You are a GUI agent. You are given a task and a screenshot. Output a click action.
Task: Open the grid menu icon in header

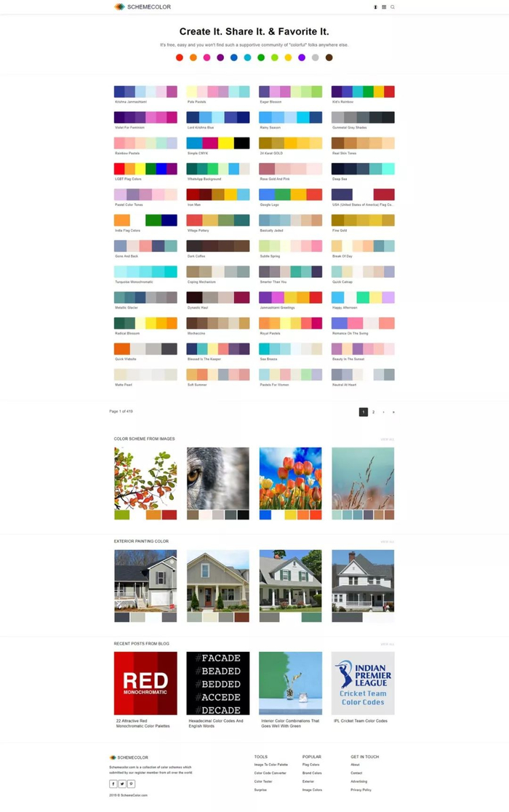point(384,7)
